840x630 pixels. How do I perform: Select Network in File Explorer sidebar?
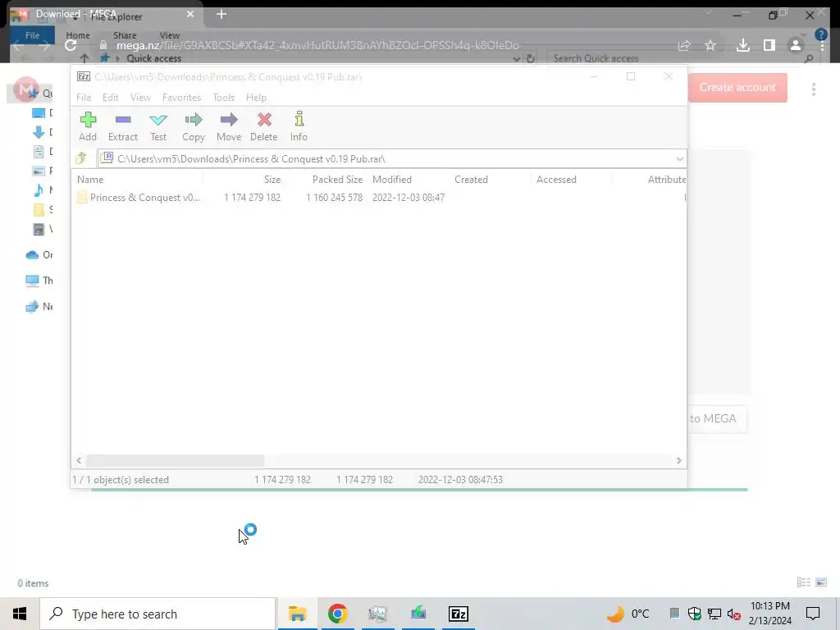click(39, 307)
